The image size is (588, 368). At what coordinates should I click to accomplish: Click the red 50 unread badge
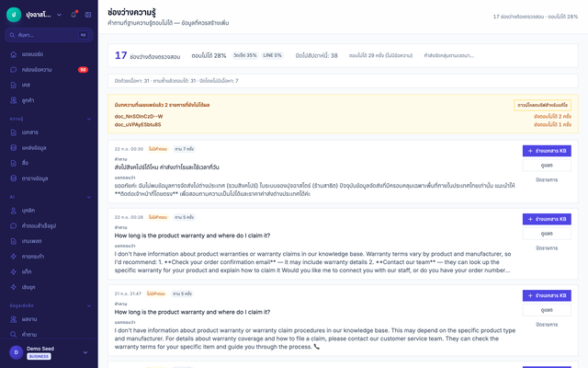point(83,70)
